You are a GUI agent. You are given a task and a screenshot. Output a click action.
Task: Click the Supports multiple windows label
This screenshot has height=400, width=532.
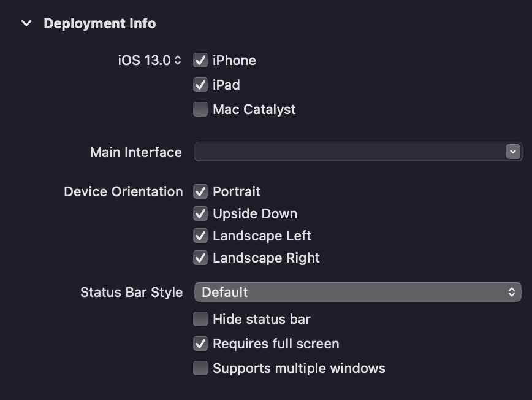[299, 368]
